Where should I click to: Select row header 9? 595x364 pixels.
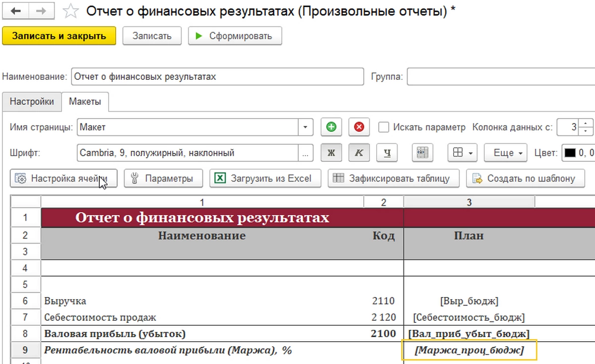pyautogui.click(x=25, y=350)
